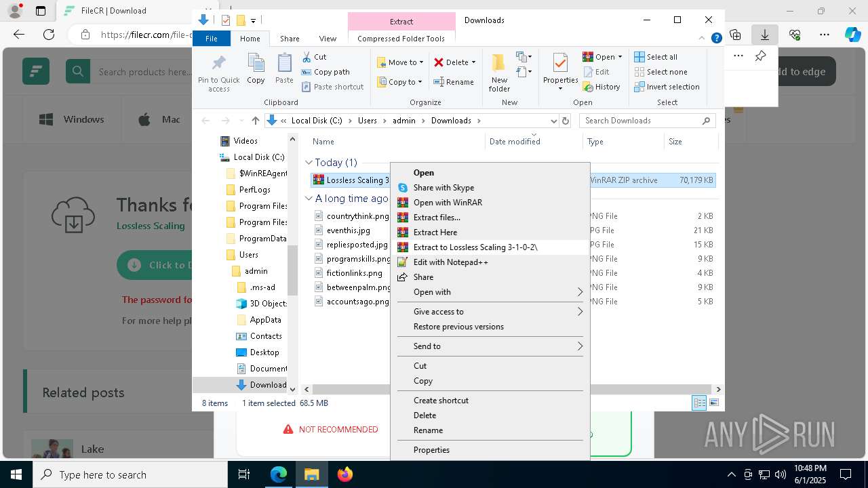Viewport: 868px width, 488px height.
Task: Select the Desktop folder in tree
Action: click(258, 352)
